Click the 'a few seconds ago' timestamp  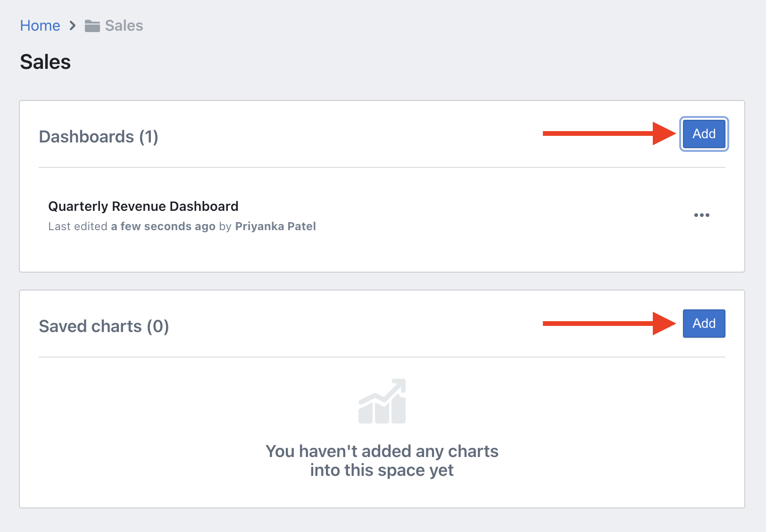pos(163,226)
